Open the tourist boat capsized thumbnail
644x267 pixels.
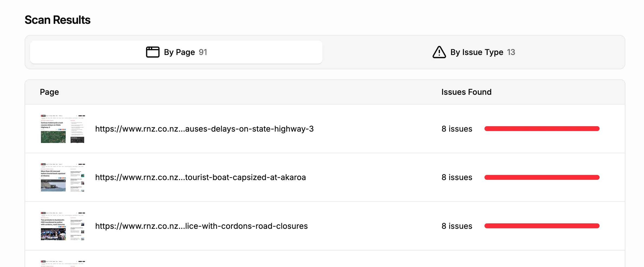63,177
